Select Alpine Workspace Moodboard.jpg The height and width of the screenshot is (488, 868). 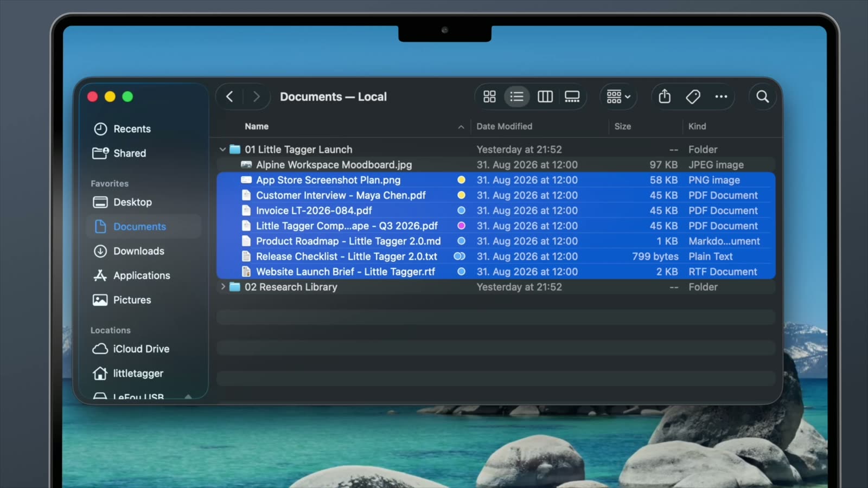pyautogui.click(x=496, y=165)
